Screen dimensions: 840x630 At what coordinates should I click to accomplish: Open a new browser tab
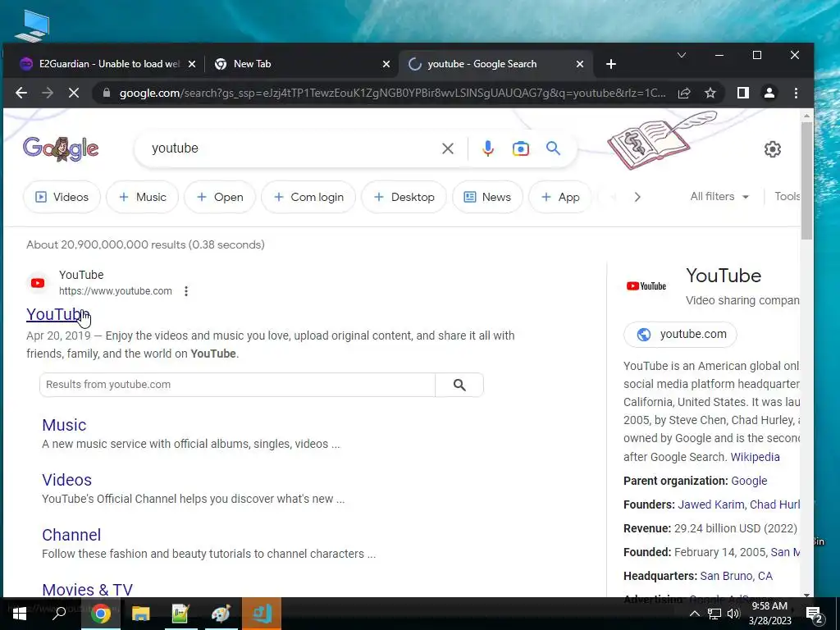(610, 64)
